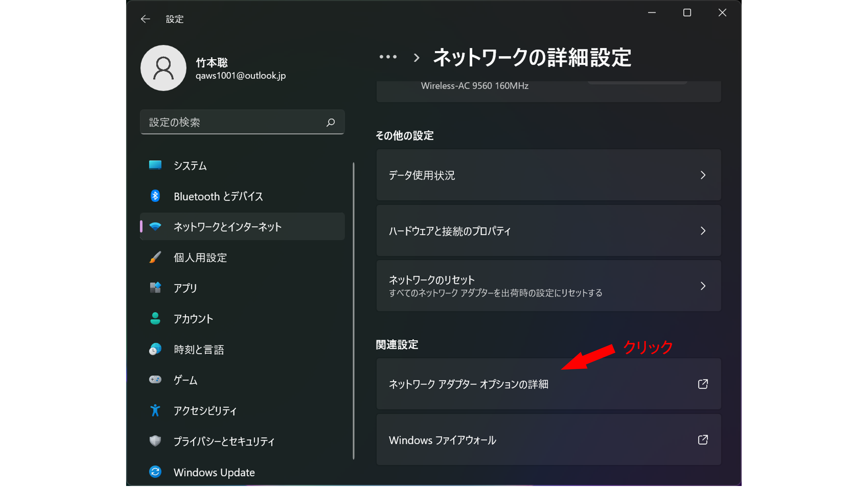Expand データ使用状況 with its chevron

point(703,175)
